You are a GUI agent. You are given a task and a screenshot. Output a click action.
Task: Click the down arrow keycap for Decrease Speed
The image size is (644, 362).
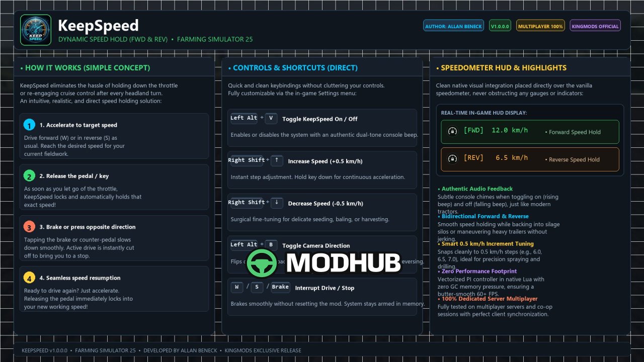pos(277,203)
